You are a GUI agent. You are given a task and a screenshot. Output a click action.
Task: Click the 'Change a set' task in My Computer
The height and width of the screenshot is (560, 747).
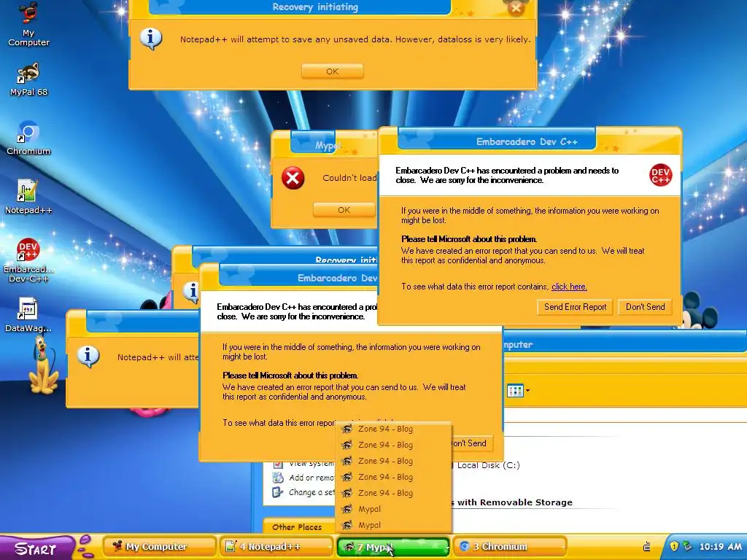(x=303, y=492)
